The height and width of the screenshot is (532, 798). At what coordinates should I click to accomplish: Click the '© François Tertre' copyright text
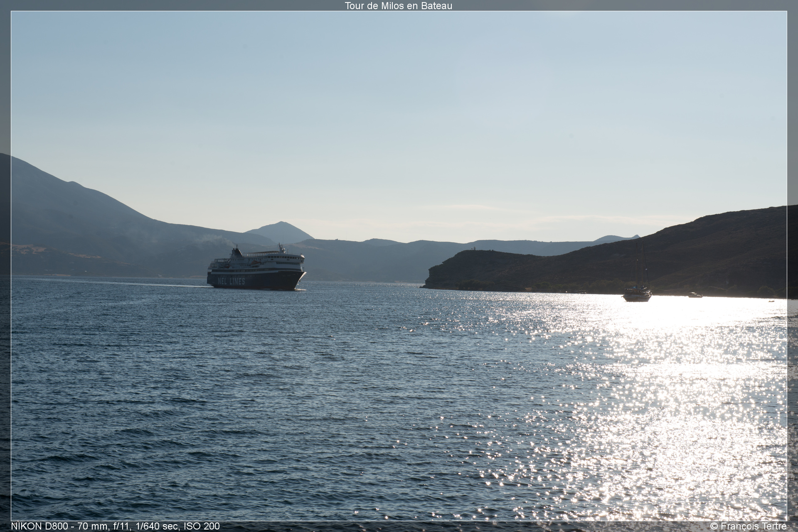pyautogui.click(x=749, y=526)
